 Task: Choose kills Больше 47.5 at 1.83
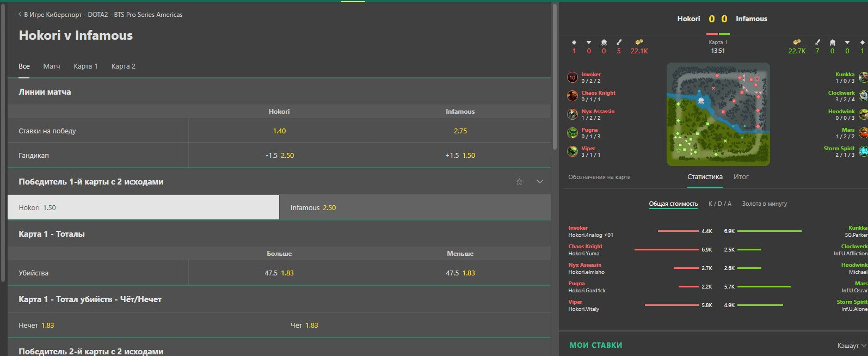[x=279, y=273]
